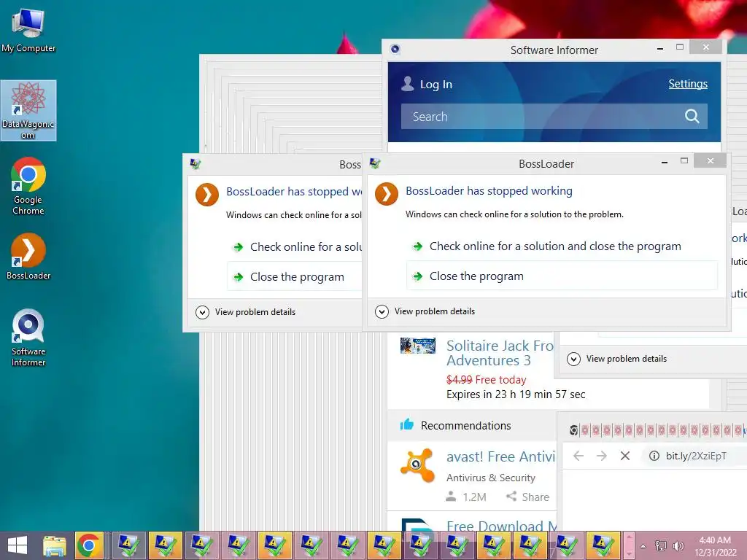Click Antivirus & Security category text
Viewport: 747px width, 560px height.
pyautogui.click(x=491, y=478)
